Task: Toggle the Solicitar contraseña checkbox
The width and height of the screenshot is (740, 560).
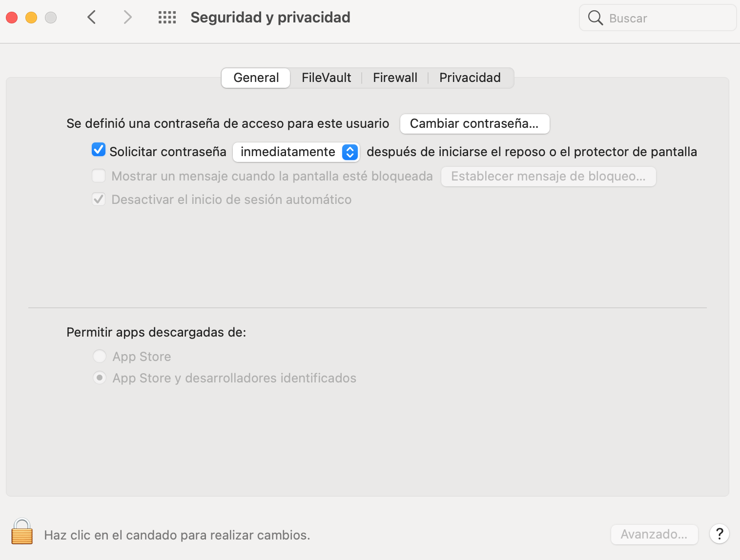Action: [99, 150]
